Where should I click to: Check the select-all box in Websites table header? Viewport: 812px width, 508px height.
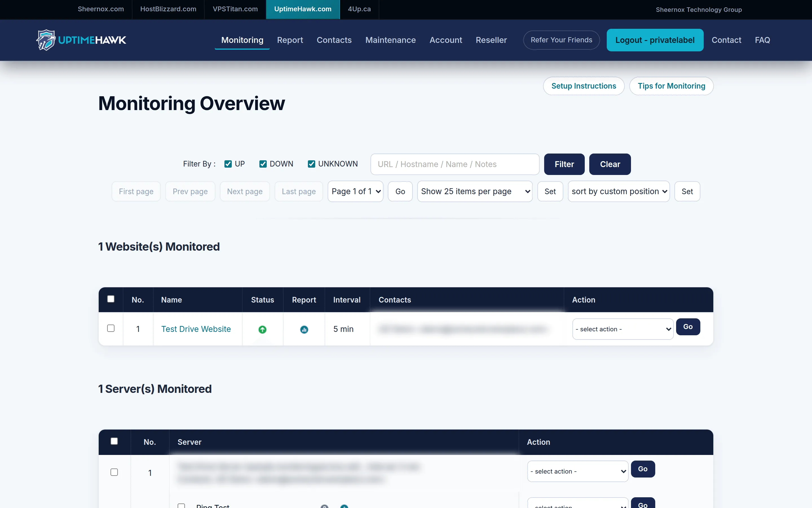(x=111, y=299)
